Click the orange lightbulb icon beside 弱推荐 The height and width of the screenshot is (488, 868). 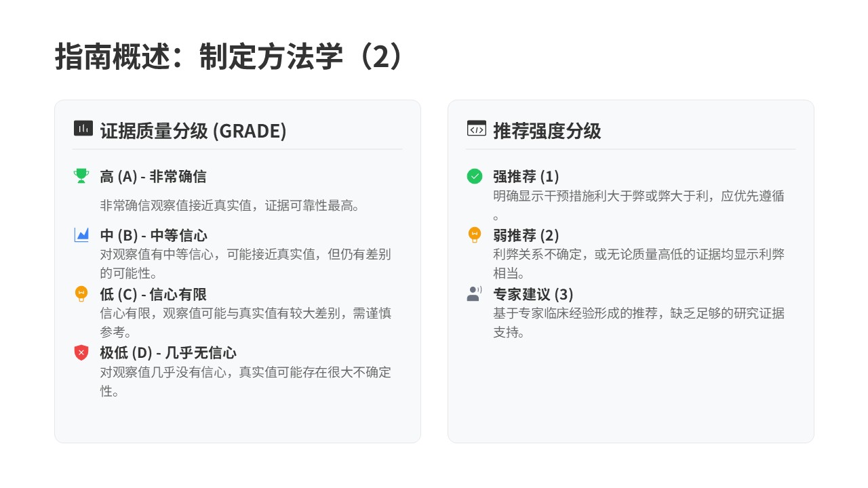475,235
